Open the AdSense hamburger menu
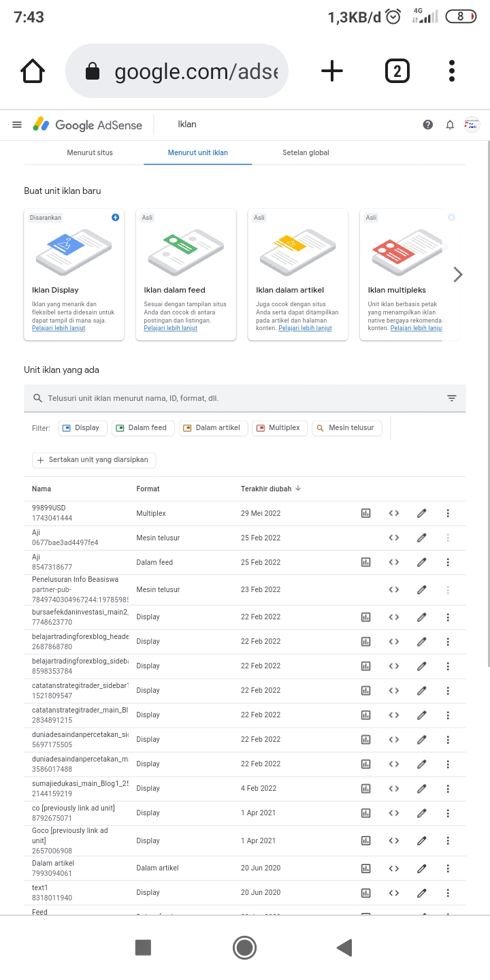The image size is (490, 980). point(17,125)
